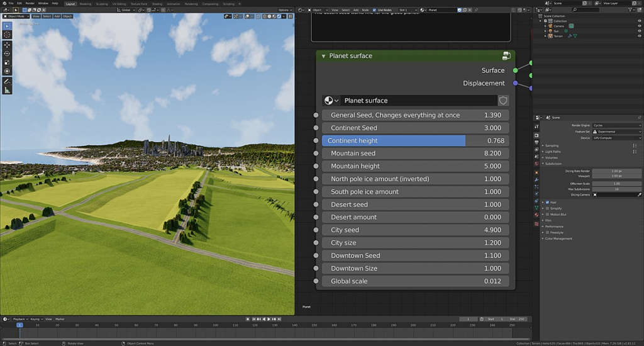Click the Mountain height value field
644x346 pixels.
[415, 166]
